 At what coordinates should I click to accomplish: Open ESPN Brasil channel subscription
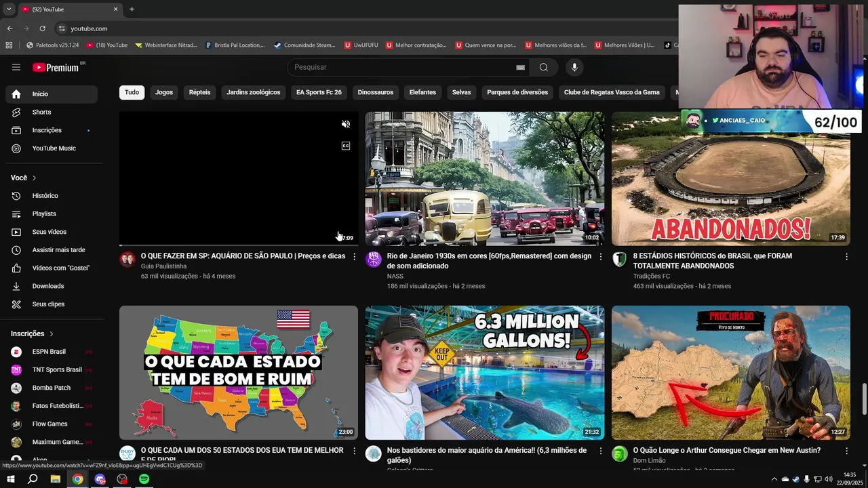coord(52,352)
